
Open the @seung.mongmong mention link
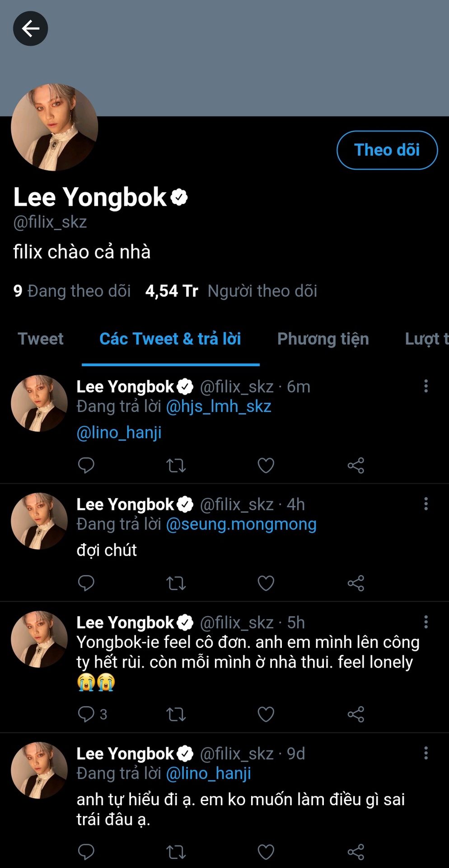pos(241,524)
